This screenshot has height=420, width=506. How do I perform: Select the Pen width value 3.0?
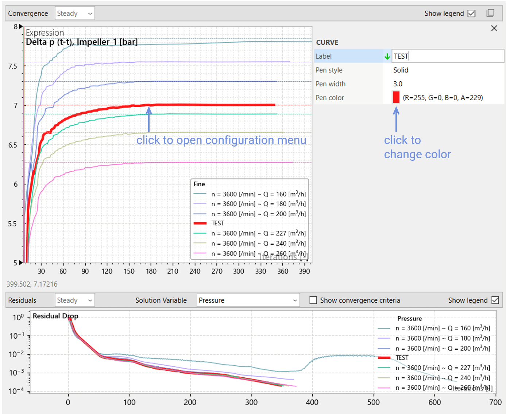pyautogui.click(x=398, y=84)
